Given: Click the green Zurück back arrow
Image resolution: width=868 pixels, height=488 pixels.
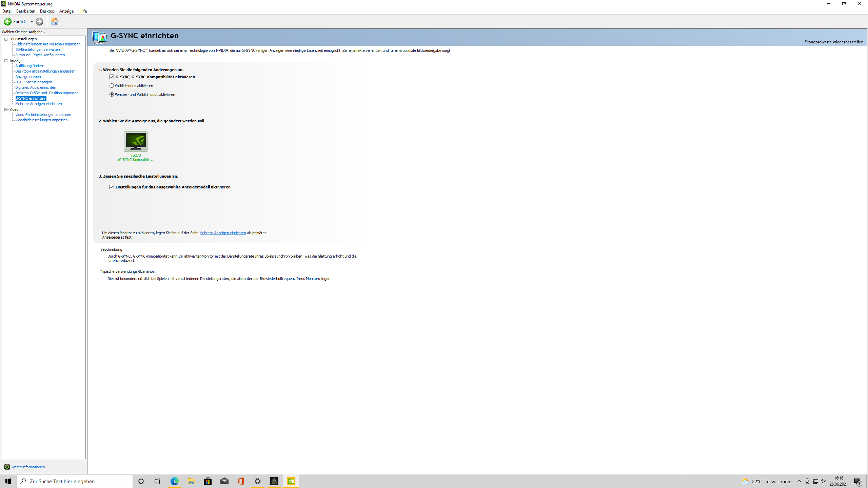Looking at the screenshot, I should [8, 22].
